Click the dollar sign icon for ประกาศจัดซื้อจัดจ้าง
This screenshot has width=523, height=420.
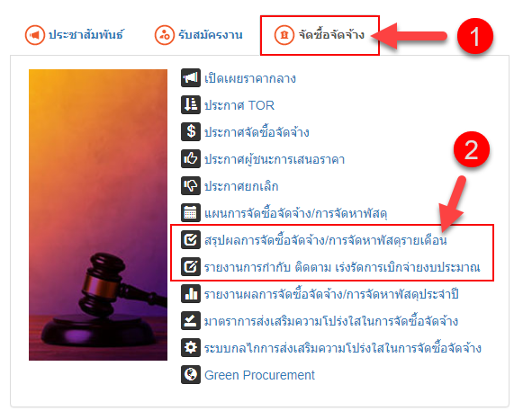pyautogui.click(x=191, y=131)
